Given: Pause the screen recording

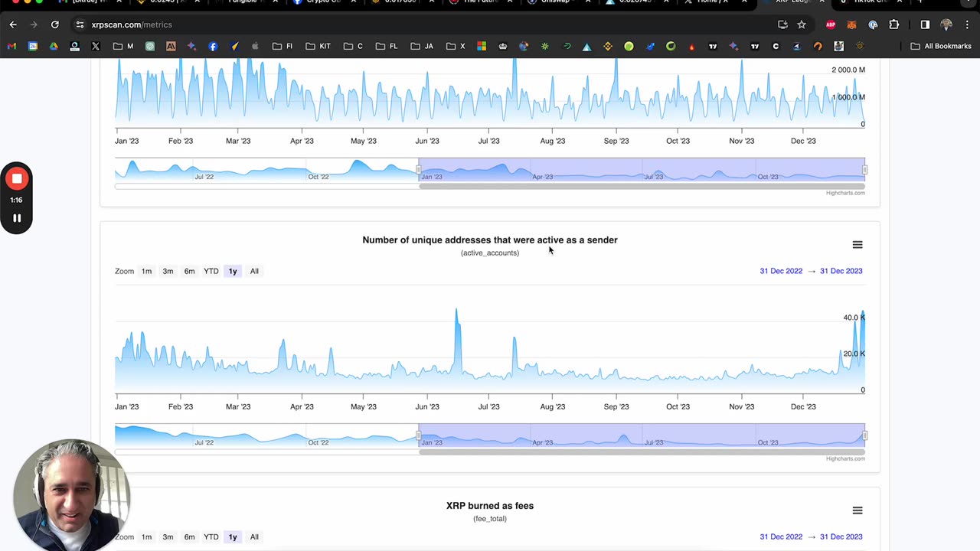Looking at the screenshot, I should [x=17, y=218].
